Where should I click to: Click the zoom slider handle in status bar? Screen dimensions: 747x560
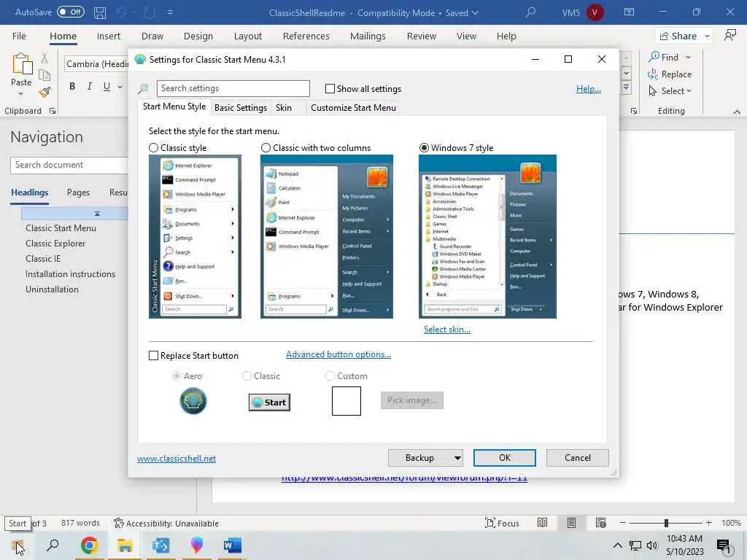(666, 524)
